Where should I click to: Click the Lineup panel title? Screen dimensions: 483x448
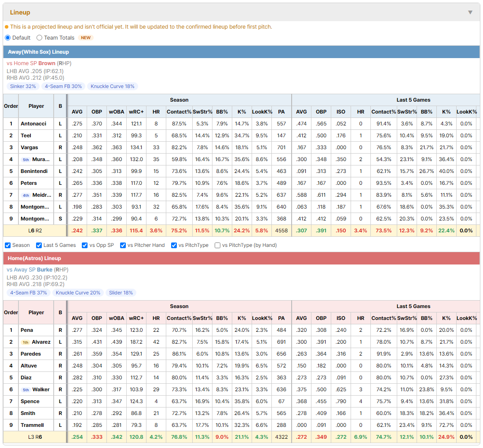(x=20, y=12)
